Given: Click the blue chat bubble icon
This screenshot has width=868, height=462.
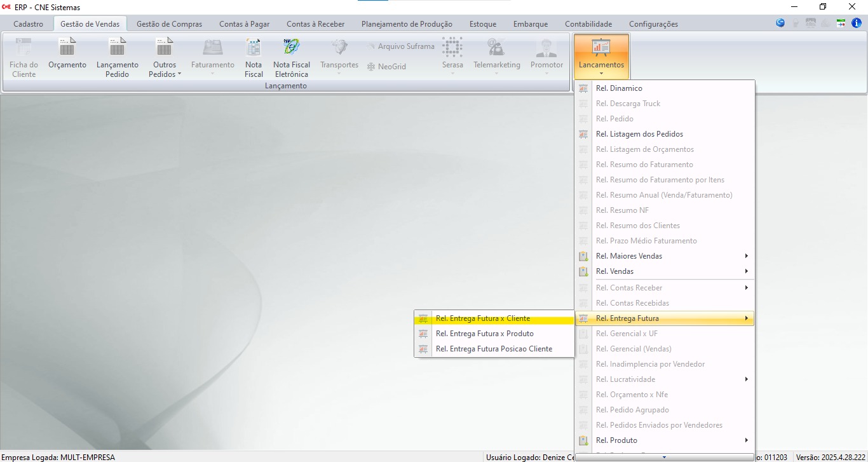Looking at the screenshot, I should [780, 23].
